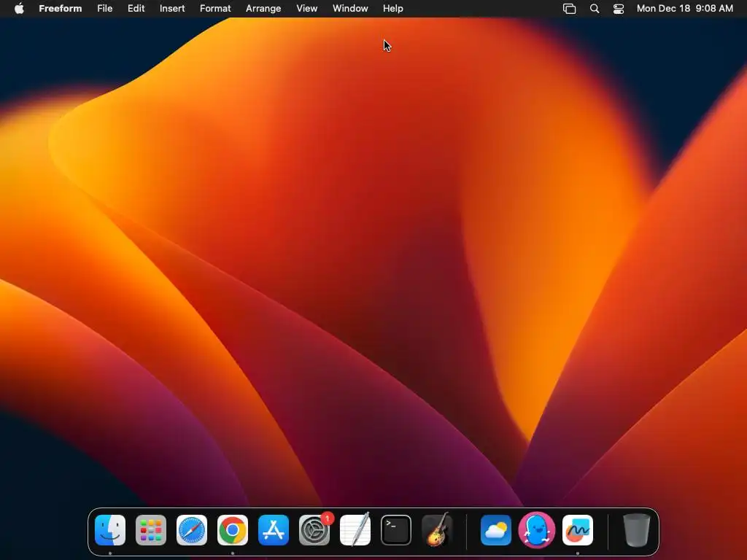Click the Freeform icon in the dock

[578, 530]
